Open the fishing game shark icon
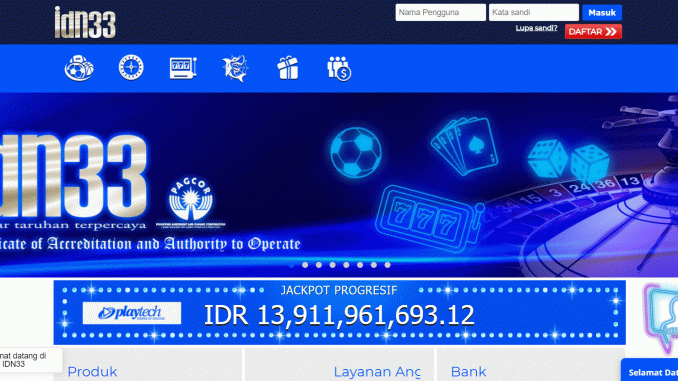678x381 pixels. pyautogui.click(x=235, y=68)
